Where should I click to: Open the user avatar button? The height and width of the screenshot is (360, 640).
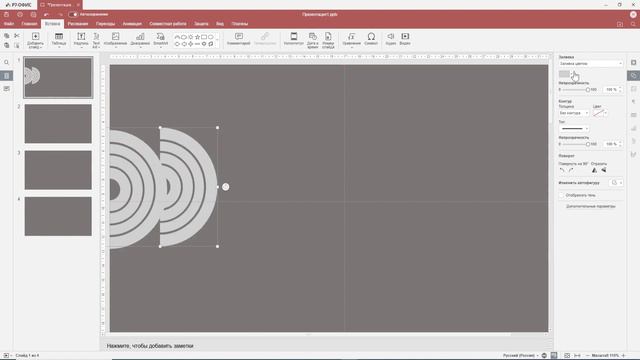pyautogui.click(x=633, y=14)
